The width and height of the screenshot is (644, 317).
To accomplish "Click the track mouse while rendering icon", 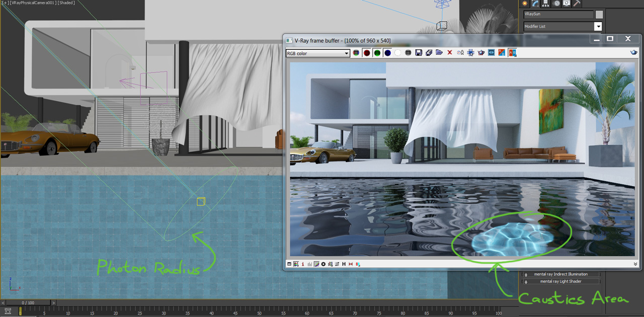I will point(470,53).
